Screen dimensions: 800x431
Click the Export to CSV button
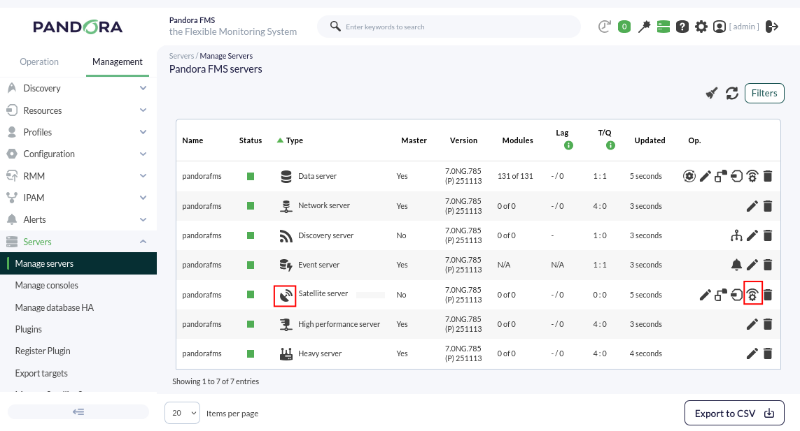pyautogui.click(x=734, y=413)
